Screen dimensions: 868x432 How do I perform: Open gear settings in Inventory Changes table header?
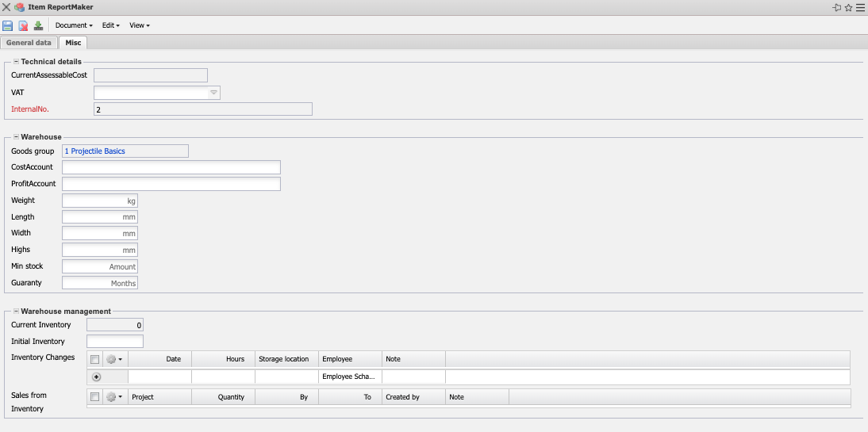click(x=115, y=359)
